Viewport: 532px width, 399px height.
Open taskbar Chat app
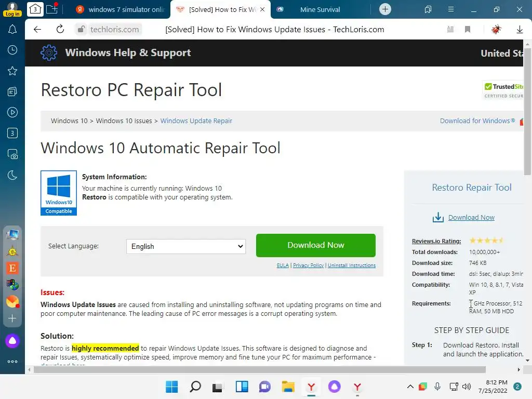[x=264, y=387]
